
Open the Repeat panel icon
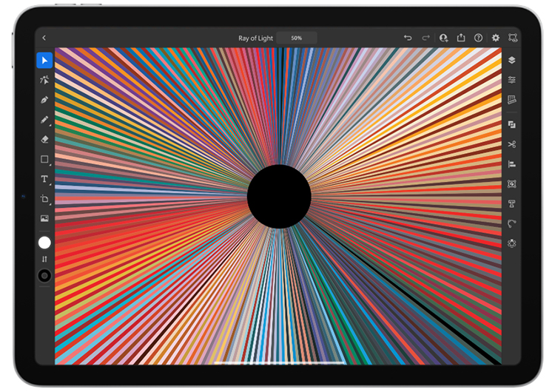[512, 223]
